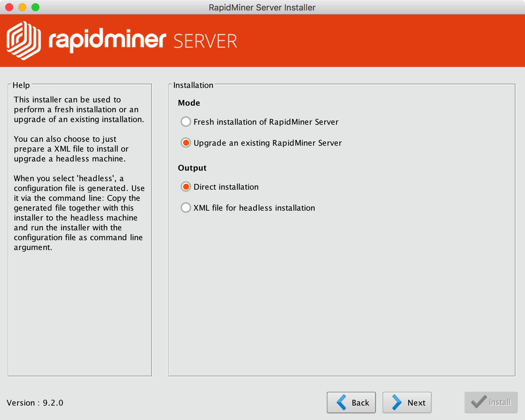The width and height of the screenshot is (525, 420).
Task: Click the gray checkmark icon on Install
Action: [478, 402]
